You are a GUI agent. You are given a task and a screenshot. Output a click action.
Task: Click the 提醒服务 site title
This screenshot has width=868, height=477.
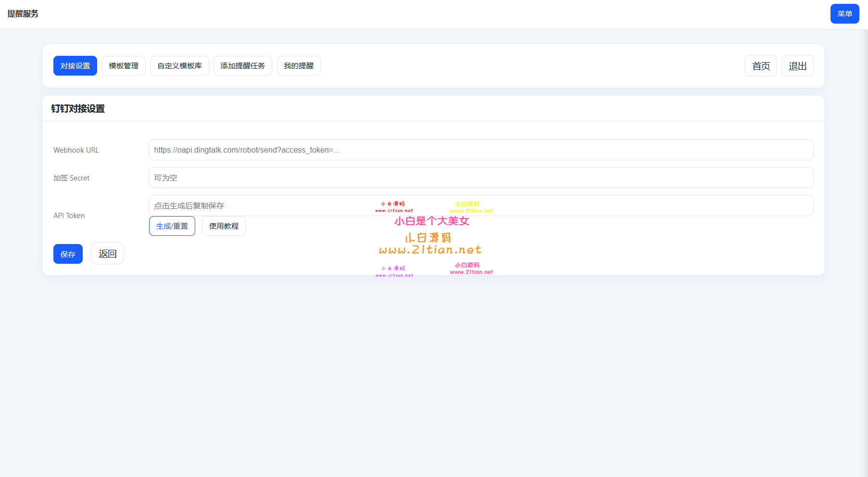pyautogui.click(x=23, y=14)
